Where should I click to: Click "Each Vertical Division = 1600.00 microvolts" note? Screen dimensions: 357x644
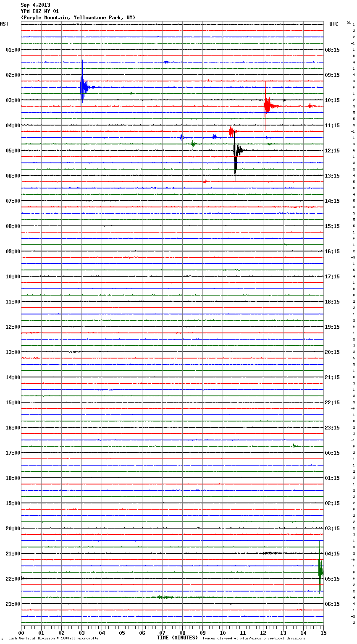click(53, 638)
